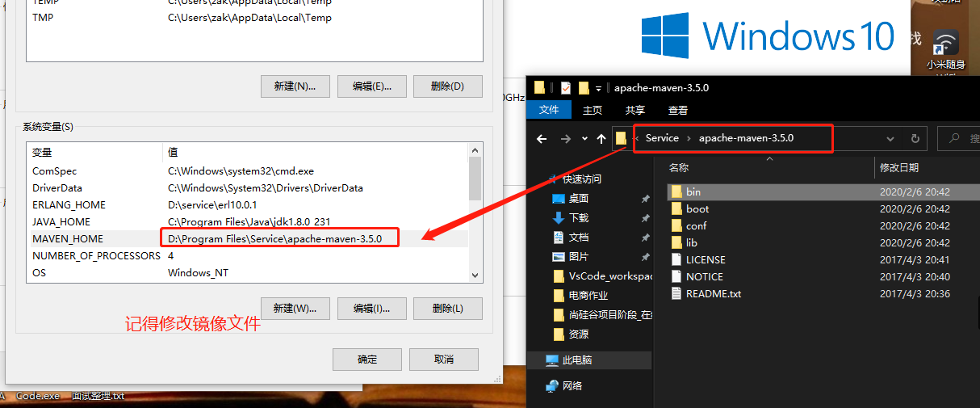The width and height of the screenshot is (980, 408).
Task: Select the TMP user variable row
Action: pos(254,18)
